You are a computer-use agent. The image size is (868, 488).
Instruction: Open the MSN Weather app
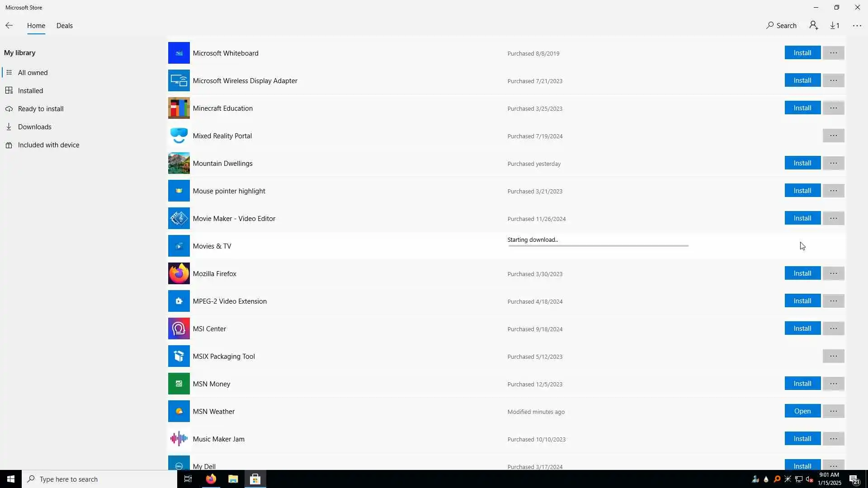coord(802,411)
